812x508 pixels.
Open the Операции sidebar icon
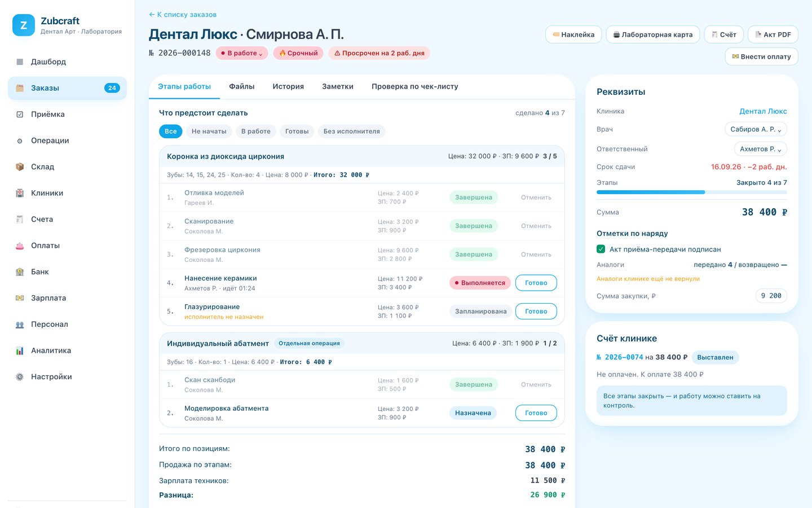20,141
